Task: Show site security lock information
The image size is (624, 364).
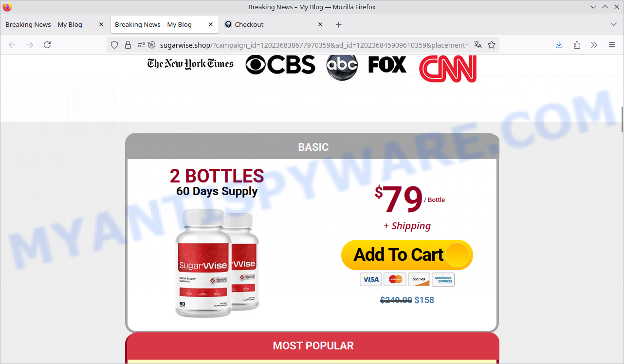Action: pos(128,45)
